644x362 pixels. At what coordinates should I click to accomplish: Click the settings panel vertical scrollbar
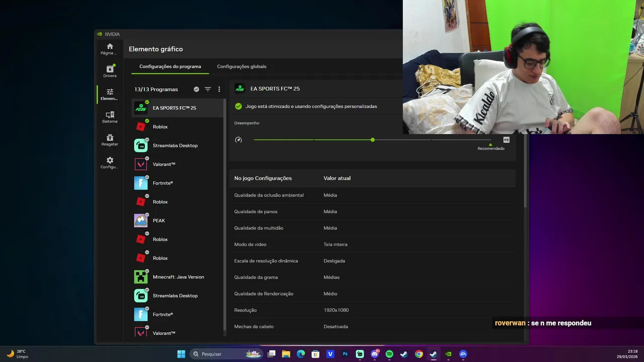click(x=526, y=171)
